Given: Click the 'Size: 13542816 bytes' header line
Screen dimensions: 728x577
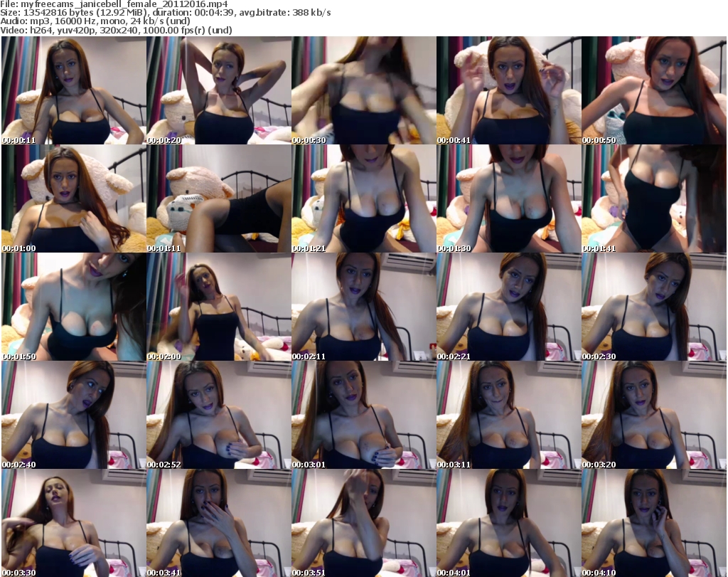Looking at the screenshot, I should 165,13.
